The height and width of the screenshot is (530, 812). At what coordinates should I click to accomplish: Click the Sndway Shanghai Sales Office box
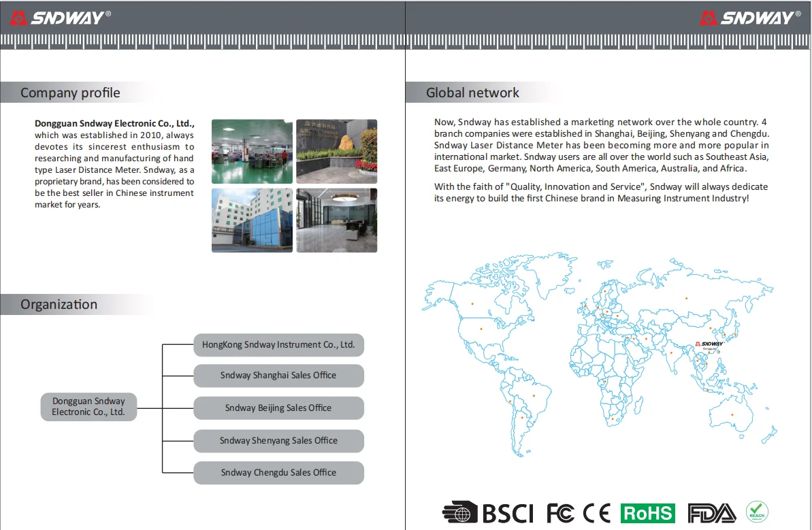pos(278,376)
